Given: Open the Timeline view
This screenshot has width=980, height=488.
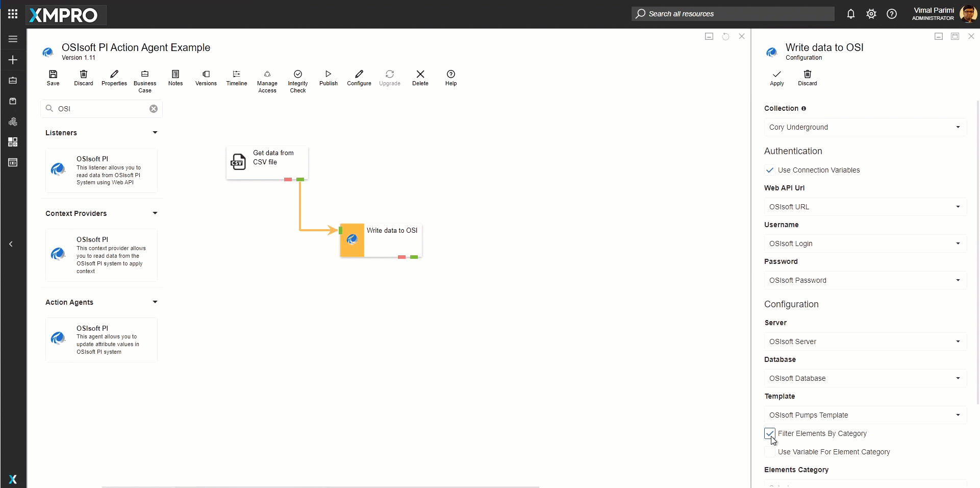Looking at the screenshot, I should (x=236, y=78).
